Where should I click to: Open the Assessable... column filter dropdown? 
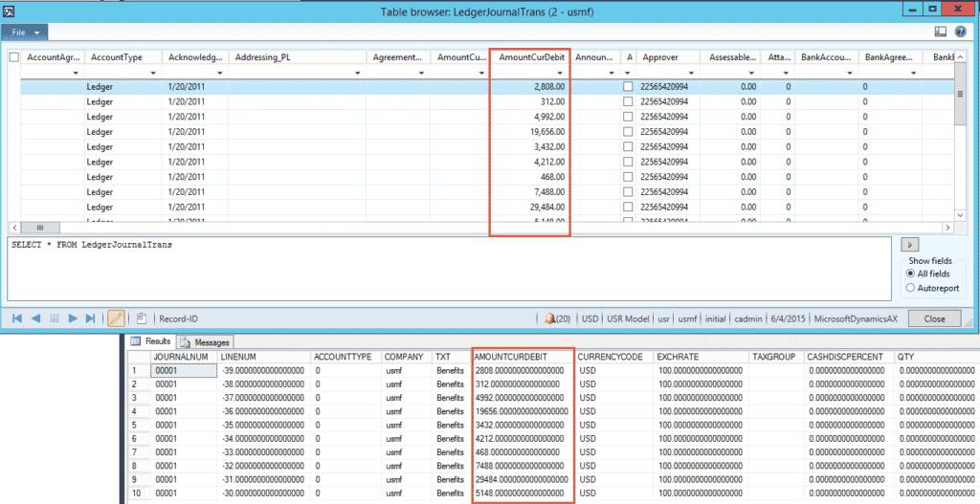pyautogui.click(x=751, y=73)
